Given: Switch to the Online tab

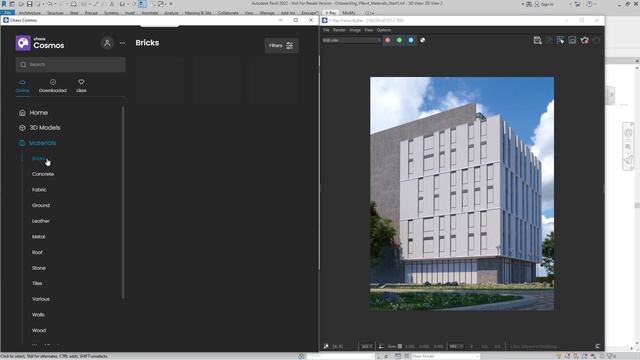Looking at the screenshot, I should pyautogui.click(x=22, y=86).
